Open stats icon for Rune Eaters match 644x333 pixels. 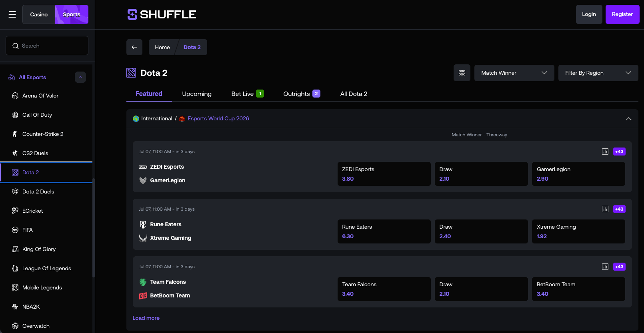coord(605,209)
